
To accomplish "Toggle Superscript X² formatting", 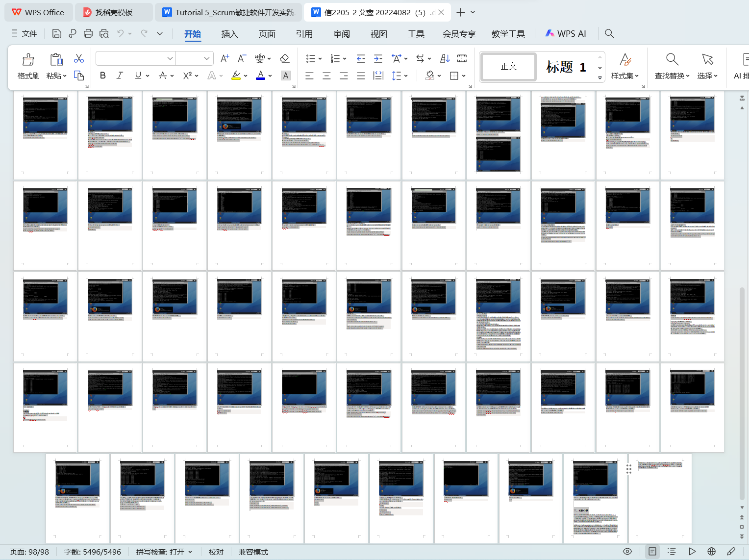I will click(187, 76).
